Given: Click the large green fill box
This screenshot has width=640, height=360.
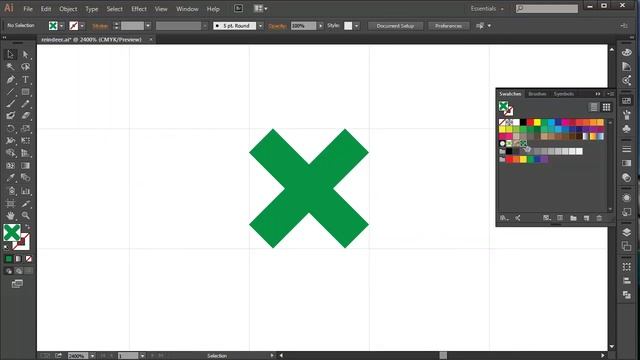Looking at the screenshot, I should (x=12, y=233).
